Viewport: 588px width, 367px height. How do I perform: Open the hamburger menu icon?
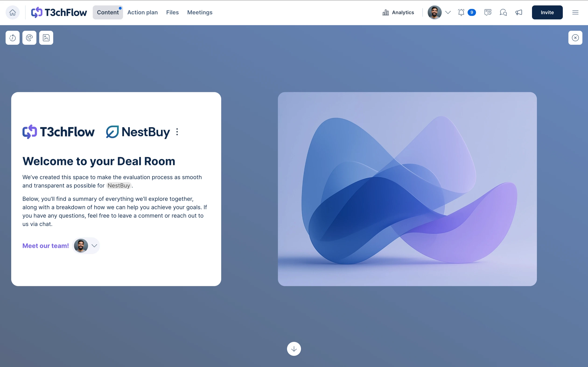[575, 12]
